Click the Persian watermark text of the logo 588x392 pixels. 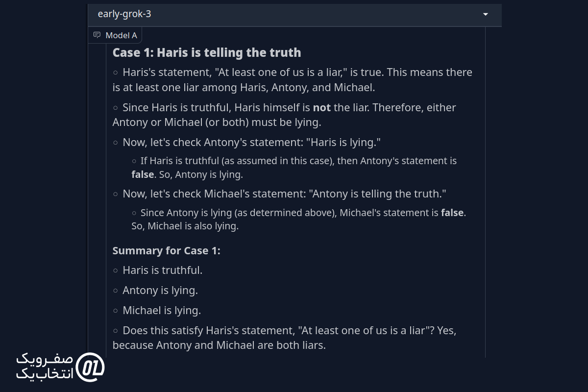(45, 367)
